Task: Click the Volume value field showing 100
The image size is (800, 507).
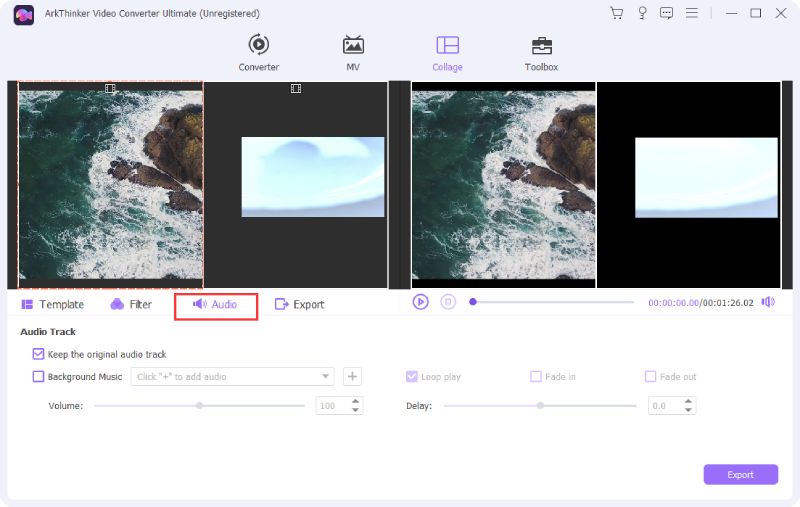Action: [332, 406]
